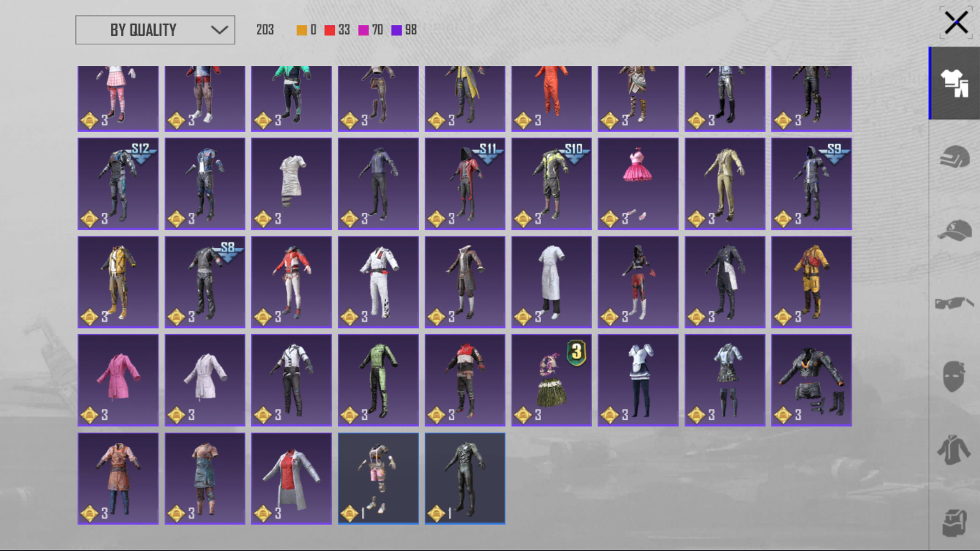
Task: Select the white chef apron outfit
Action: pyautogui.click(x=551, y=282)
